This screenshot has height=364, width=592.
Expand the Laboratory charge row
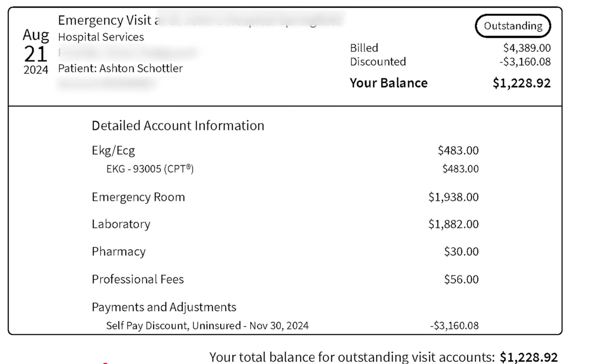coord(285,224)
